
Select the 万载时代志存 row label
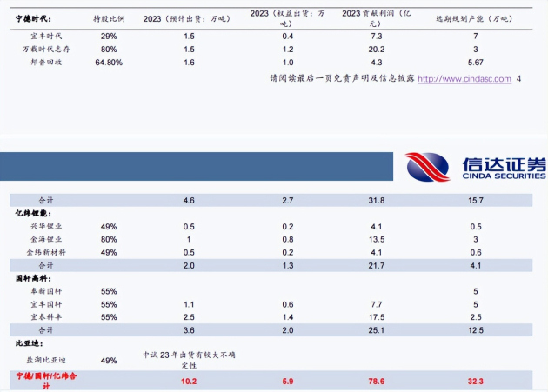click(x=46, y=50)
